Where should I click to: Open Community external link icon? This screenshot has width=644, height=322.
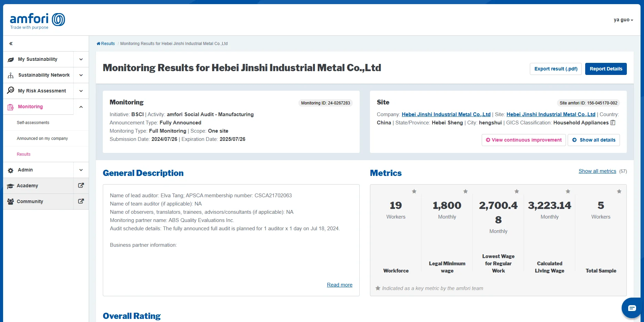81,201
